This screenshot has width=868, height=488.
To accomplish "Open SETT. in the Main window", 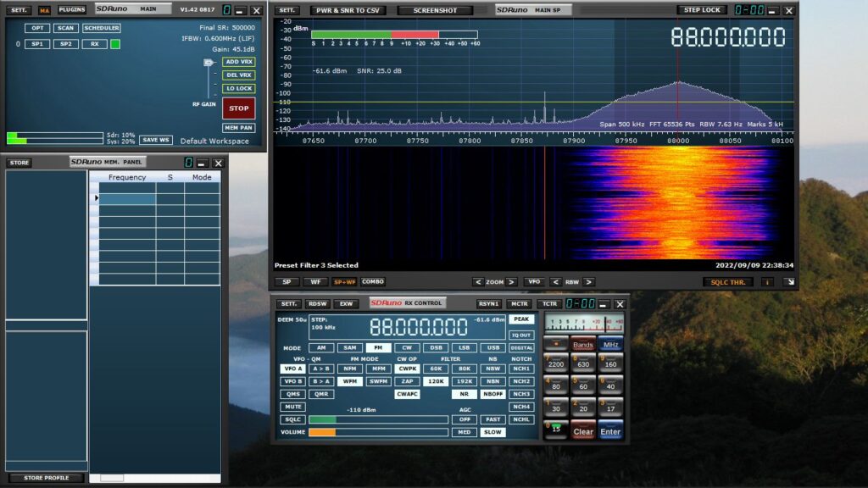I will pyautogui.click(x=19, y=10).
